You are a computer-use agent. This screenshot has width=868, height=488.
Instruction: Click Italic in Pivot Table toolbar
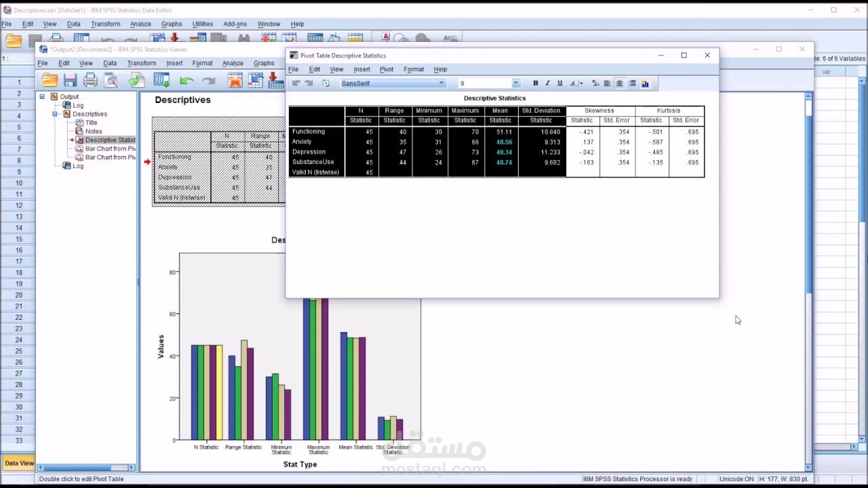tap(547, 83)
